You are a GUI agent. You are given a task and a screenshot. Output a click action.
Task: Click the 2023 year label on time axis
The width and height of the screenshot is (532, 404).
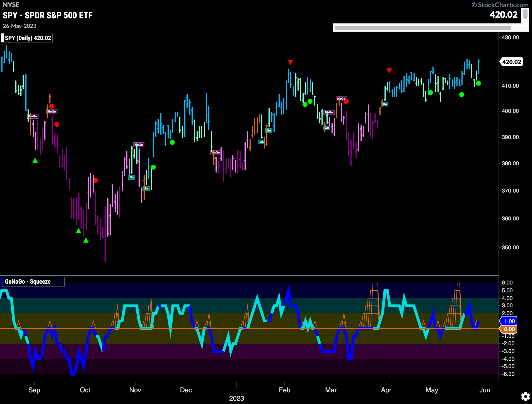(236, 398)
